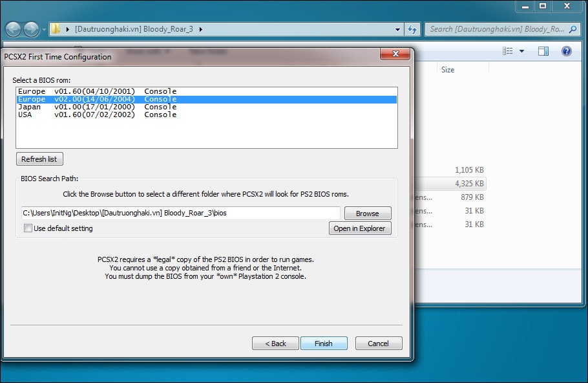Click the Explorer Back navigation arrow
This screenshot has width=588, height=383.
coord(13,29)
